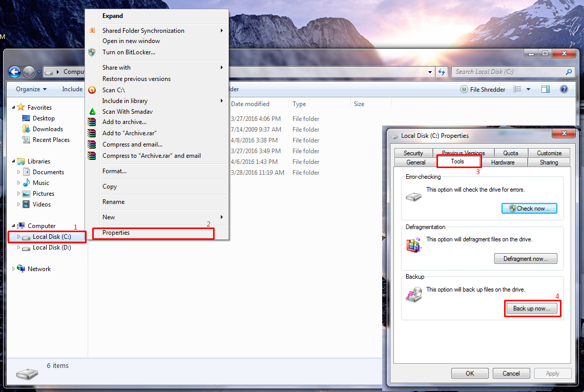Image resolution: width=584 pixels, height=392 pixels.
Task: Click the File Shredder toolbar item
Action: pos(483,90)
